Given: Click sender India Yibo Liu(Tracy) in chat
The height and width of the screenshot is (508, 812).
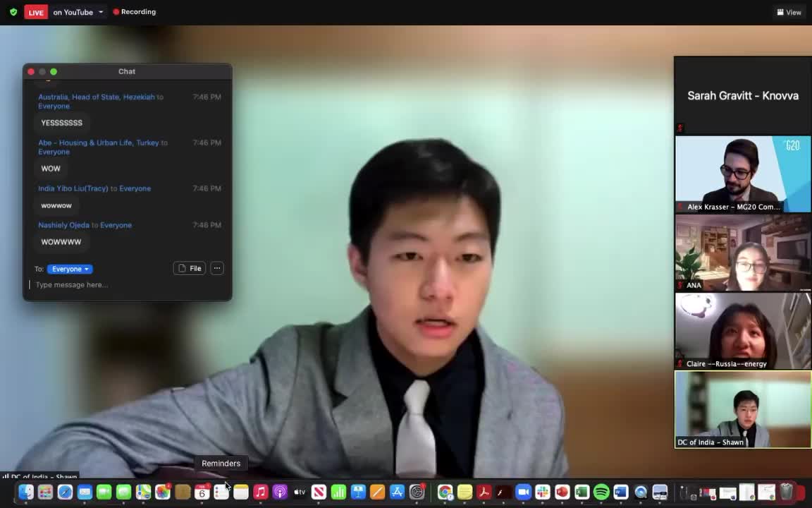Looking at the screenshot, I should click(x=73, y=188).
